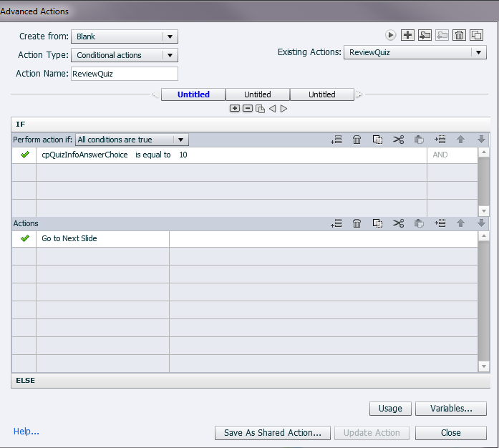
Task: Select the third Untitled decision tab
Action: coord(322,94)
